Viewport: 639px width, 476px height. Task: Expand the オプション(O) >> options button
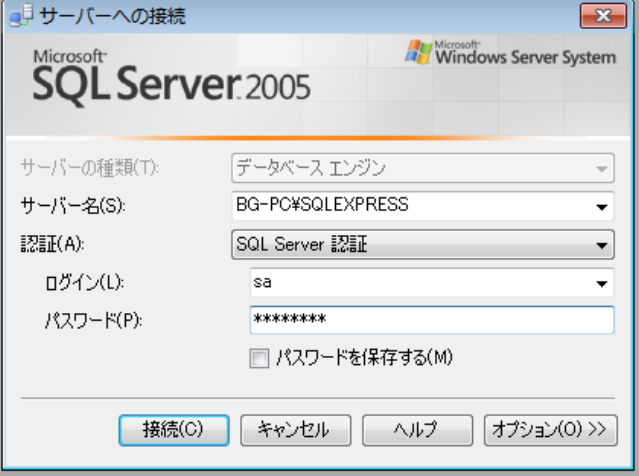point(551,430)
